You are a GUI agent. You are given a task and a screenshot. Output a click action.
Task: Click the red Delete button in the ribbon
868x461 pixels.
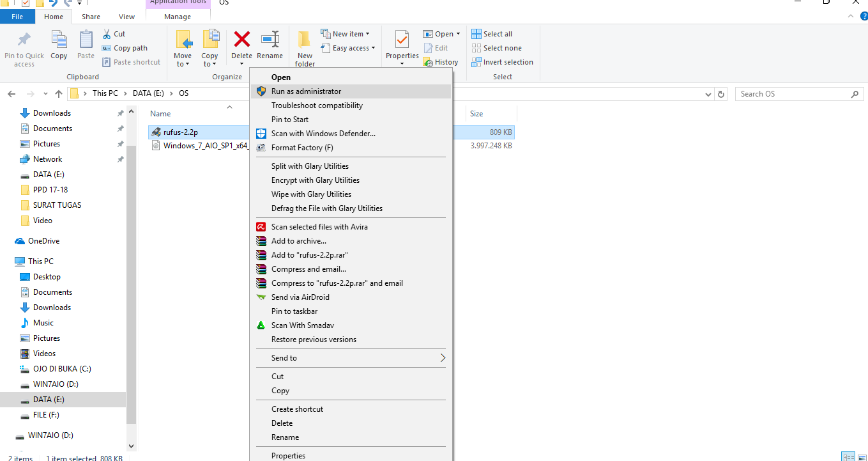pos(241,46)
